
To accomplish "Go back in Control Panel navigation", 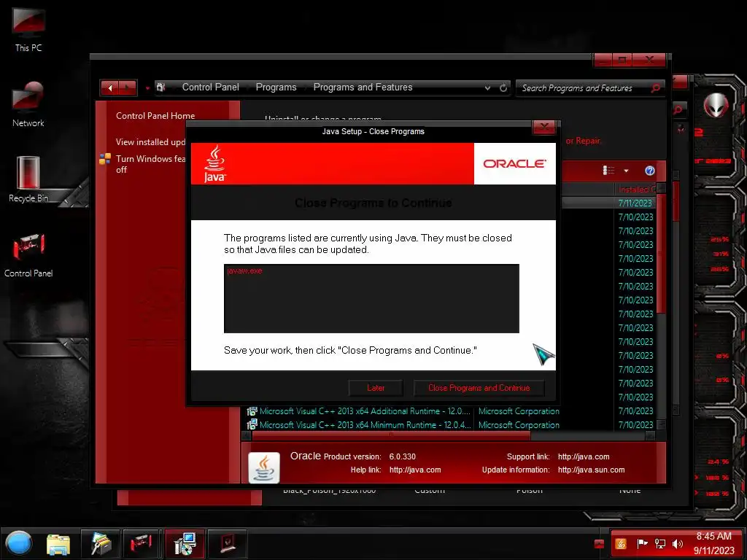I will point(110,87).
